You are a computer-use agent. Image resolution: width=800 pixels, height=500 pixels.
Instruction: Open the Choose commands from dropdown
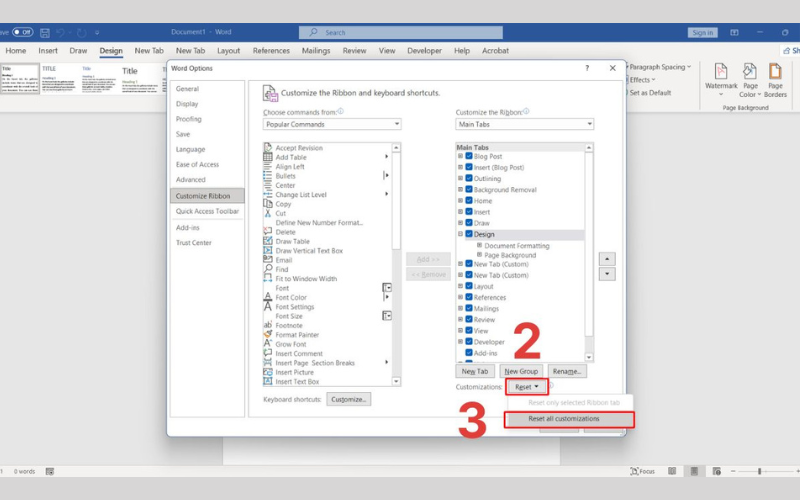[331, 125]
